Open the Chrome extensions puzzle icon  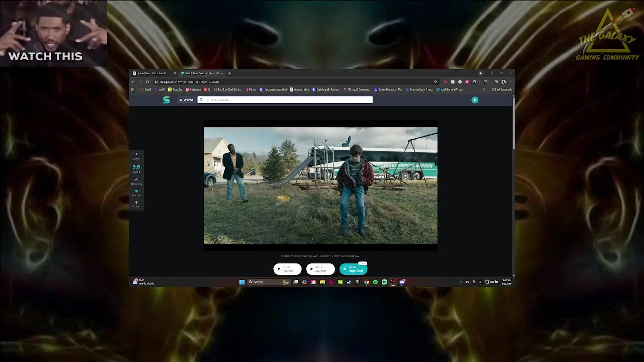tap(474, 82)
